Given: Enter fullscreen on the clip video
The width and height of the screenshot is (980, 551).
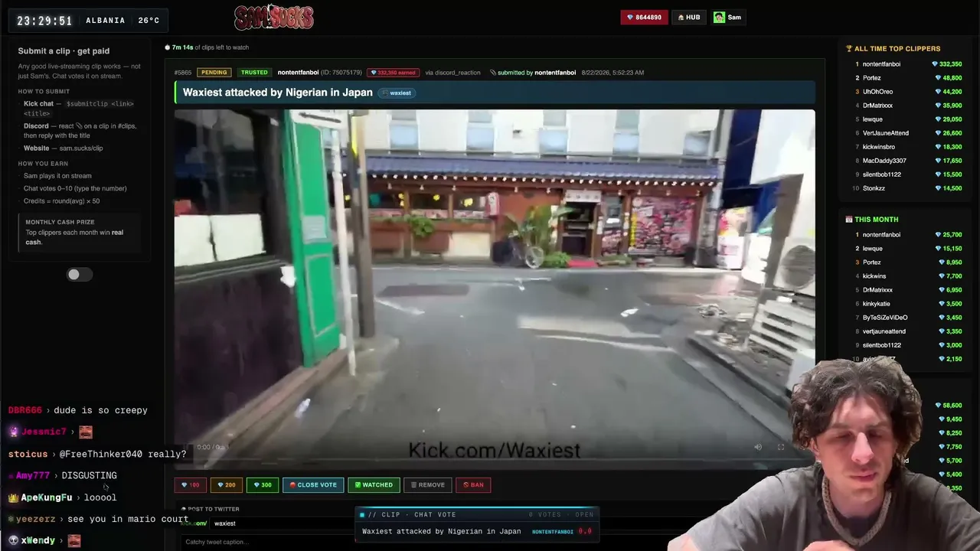Looking at the screenshot, I should (x=781, y=447).
